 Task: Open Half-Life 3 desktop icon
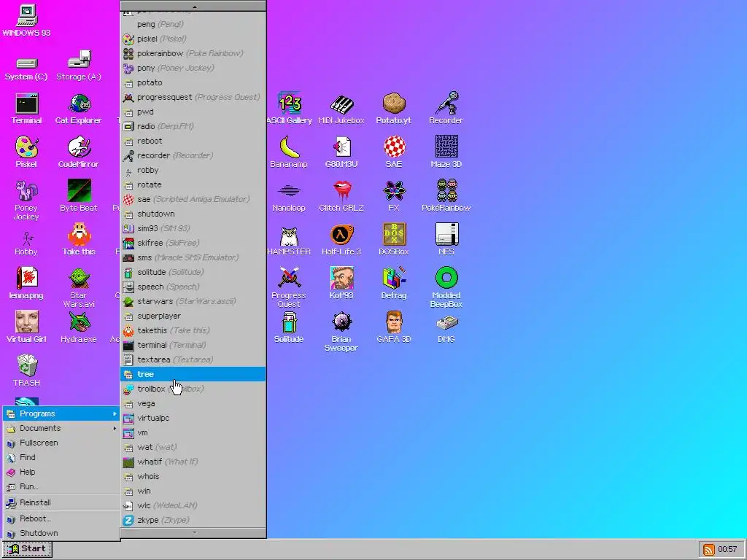pyautogui.click(x=341, y=240)
